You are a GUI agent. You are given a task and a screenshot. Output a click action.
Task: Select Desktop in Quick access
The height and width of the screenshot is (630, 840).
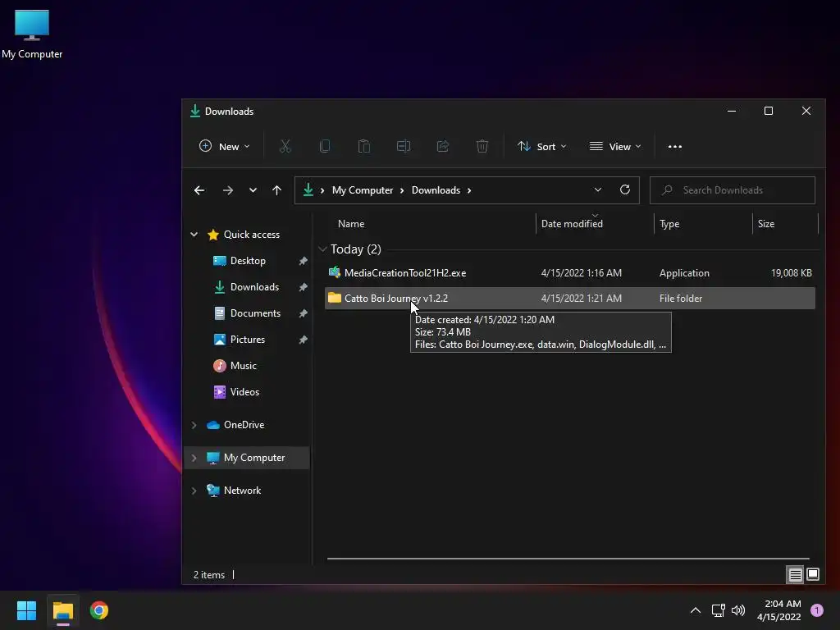pyautogui.click(x=248, y=261)
